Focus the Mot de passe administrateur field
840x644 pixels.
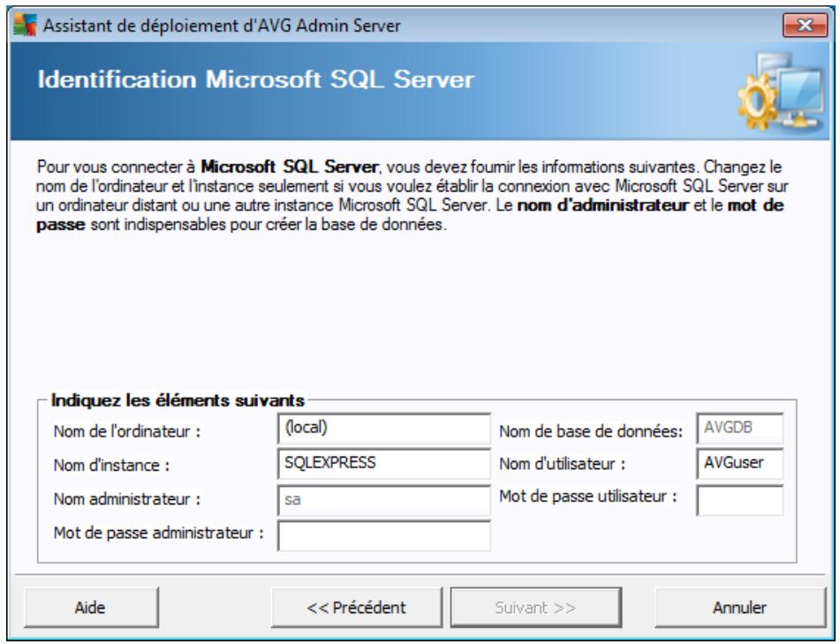(384, 535)
